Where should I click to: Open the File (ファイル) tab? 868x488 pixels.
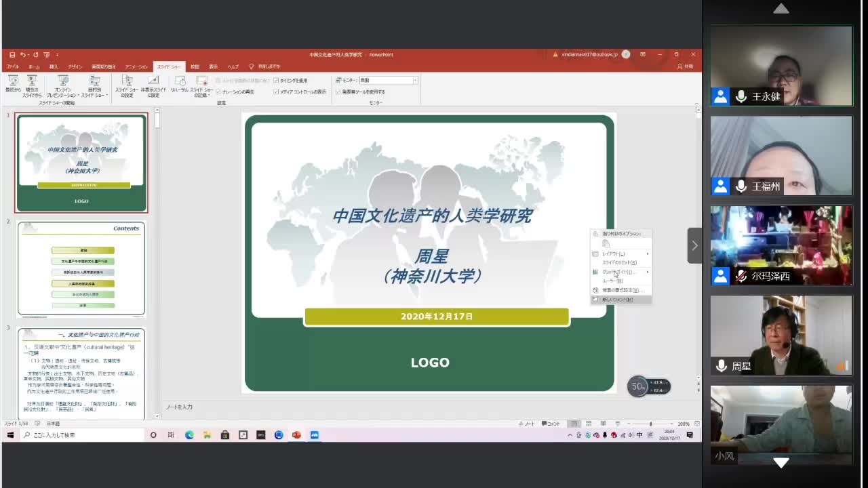point(12,66)
